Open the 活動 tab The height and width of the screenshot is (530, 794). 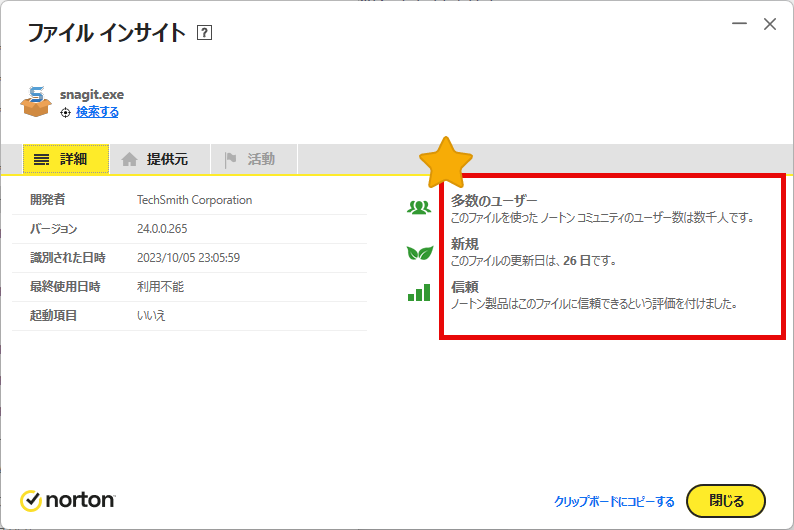point(254,159)
